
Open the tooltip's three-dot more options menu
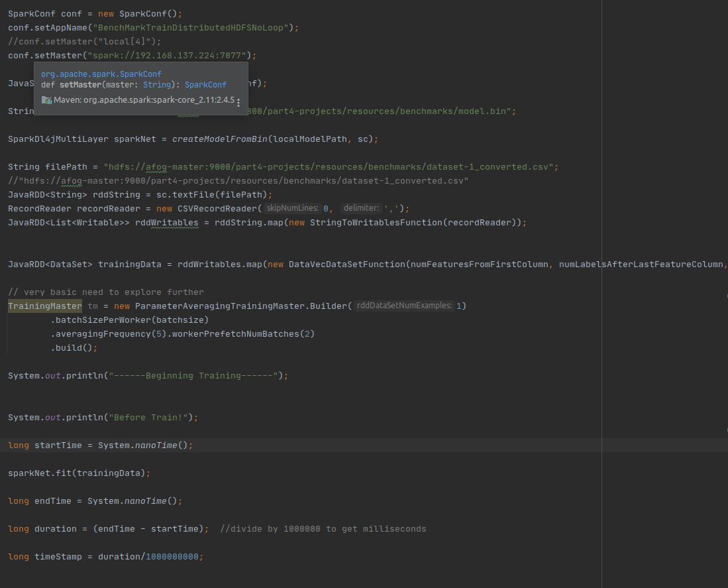[238, 102]
